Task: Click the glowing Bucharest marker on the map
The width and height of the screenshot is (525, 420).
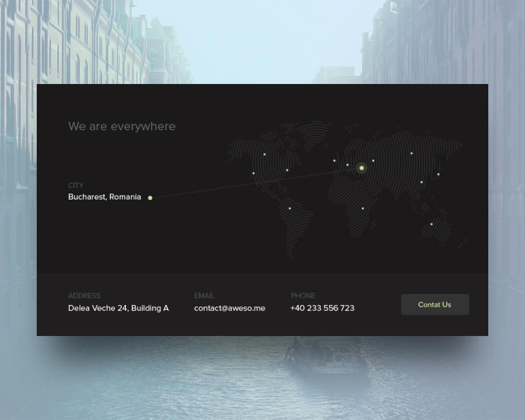Action: (362, 168)
